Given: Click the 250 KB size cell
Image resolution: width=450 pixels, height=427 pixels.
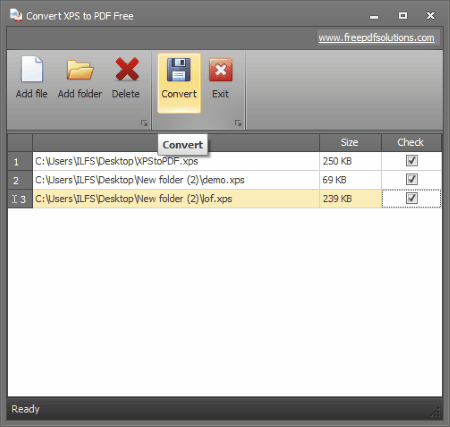Looking at the screenshot, I should 350,161.
